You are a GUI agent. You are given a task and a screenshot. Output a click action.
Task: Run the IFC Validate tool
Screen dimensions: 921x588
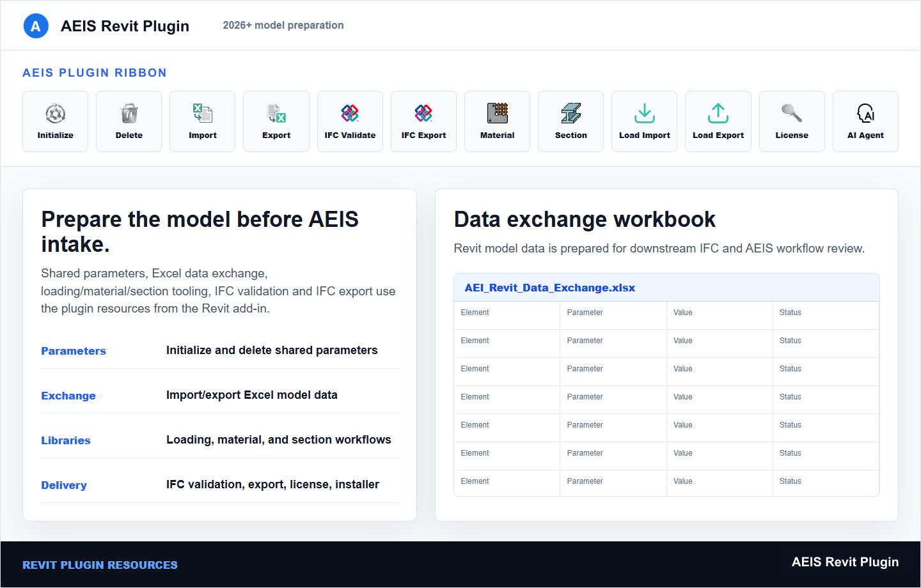tap(350, 121)
